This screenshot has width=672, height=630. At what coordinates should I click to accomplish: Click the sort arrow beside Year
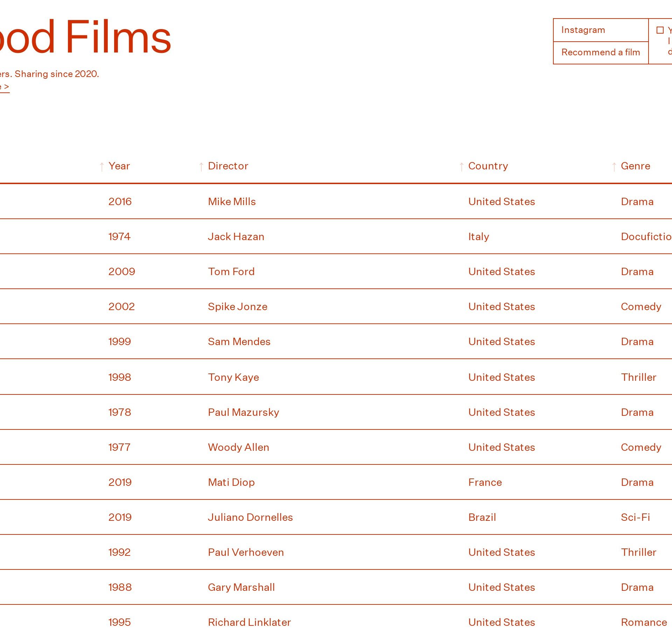pyautogui.click(x=102, y=167)
